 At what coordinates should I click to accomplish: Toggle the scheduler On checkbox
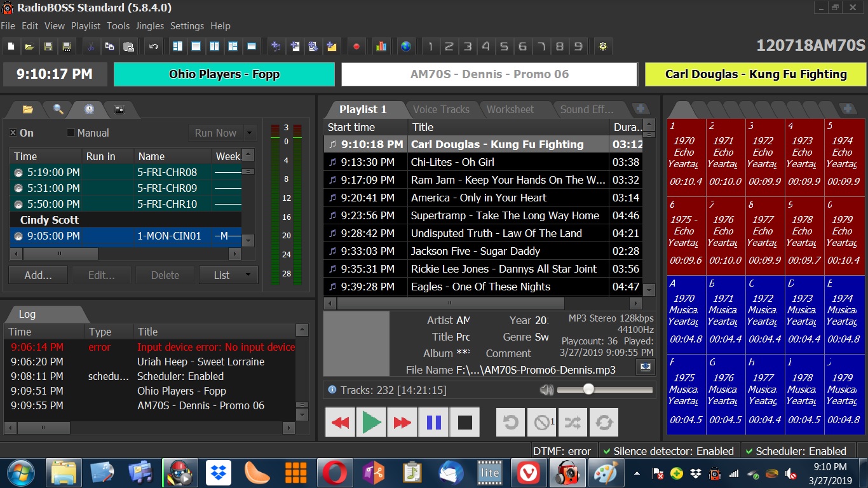pos(13,133)
